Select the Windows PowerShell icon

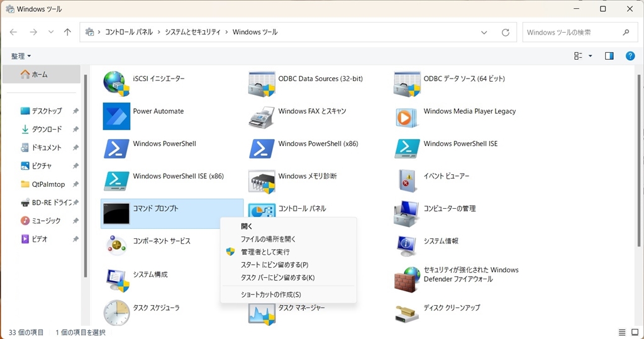pos(116,149)
